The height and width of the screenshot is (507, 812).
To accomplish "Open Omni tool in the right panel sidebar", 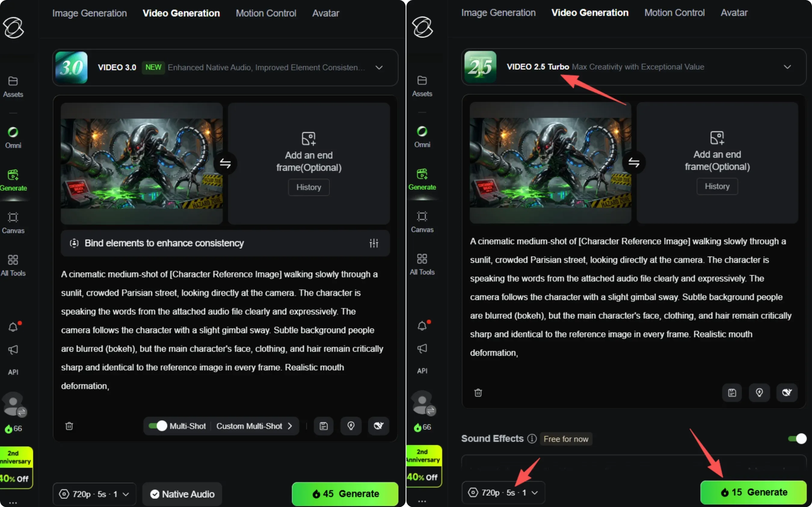I will pyautogui.click(x=422, y=137).
